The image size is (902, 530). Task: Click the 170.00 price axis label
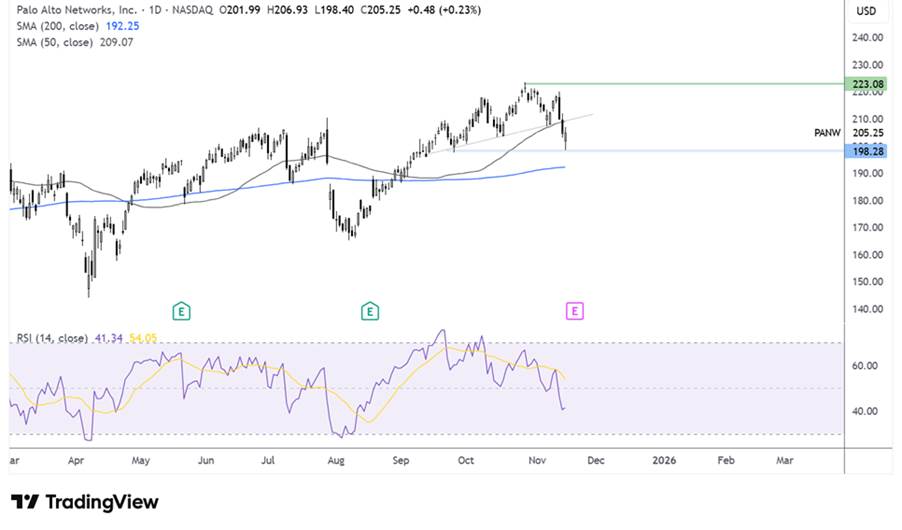point(867,227)
